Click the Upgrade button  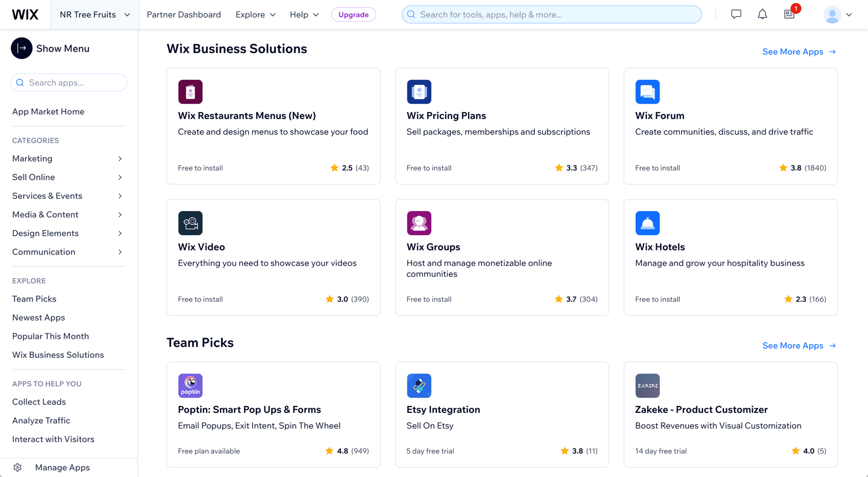(354, 14)
